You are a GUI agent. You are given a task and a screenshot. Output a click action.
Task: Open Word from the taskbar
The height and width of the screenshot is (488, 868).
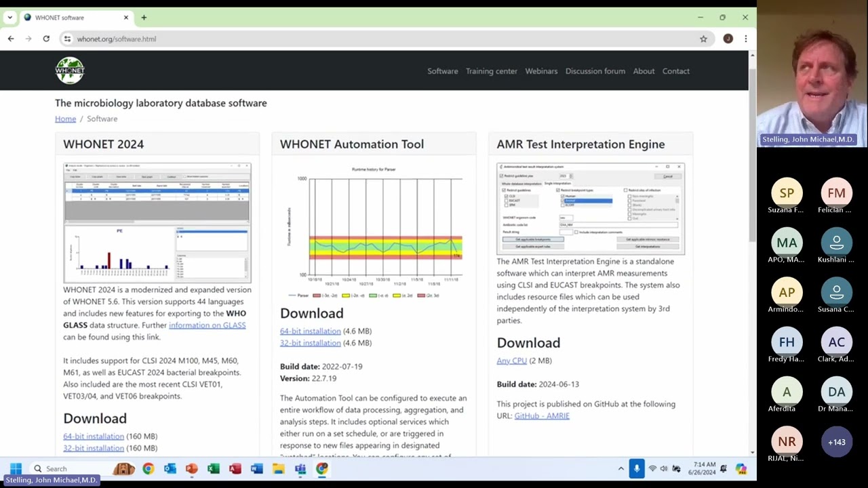[x=256, y=468]
